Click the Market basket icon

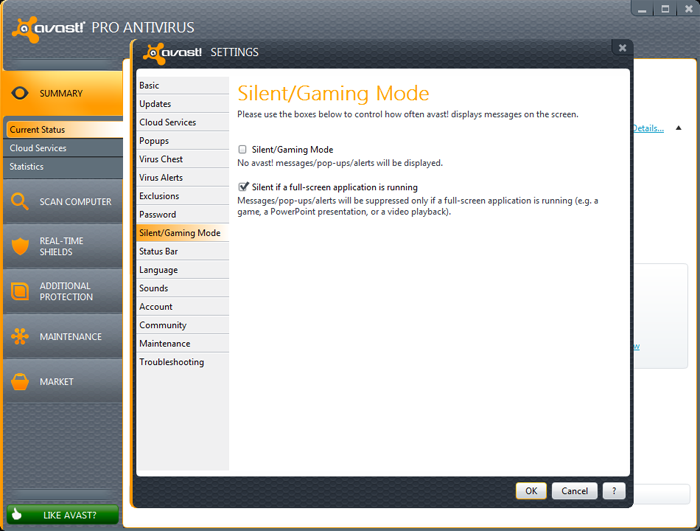pyautogui.click(x=20, y=381)
